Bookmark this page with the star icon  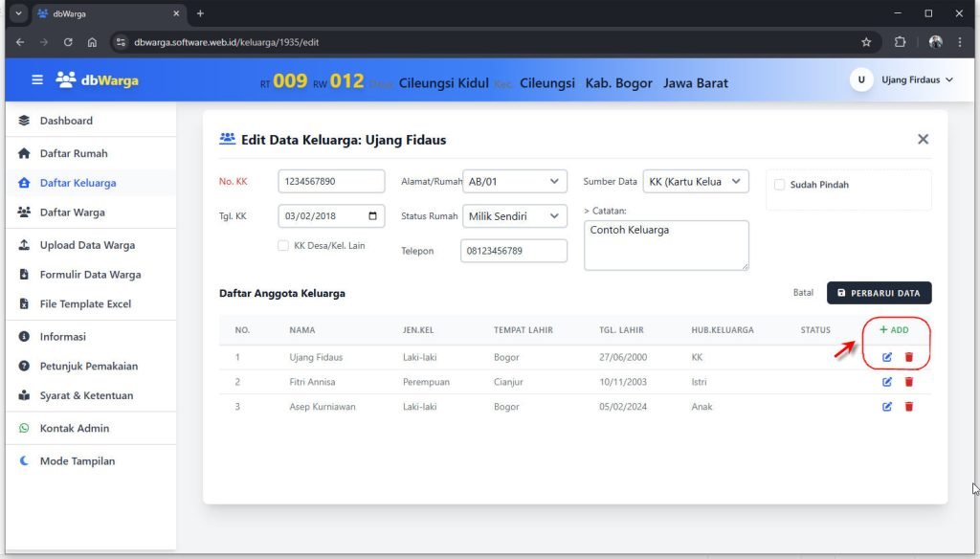[x=866, y=42]
